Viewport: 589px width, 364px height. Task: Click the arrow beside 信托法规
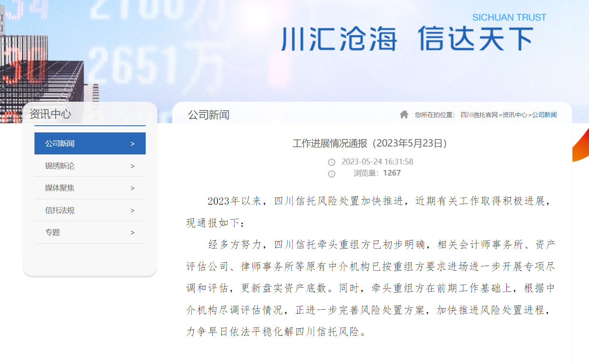pos(132,210)
